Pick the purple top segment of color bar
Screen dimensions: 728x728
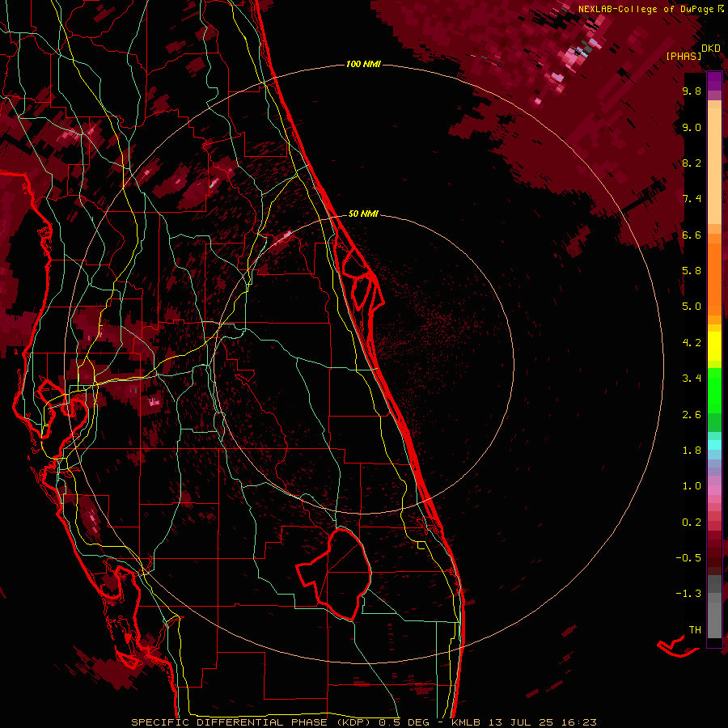tap(714, 81)
